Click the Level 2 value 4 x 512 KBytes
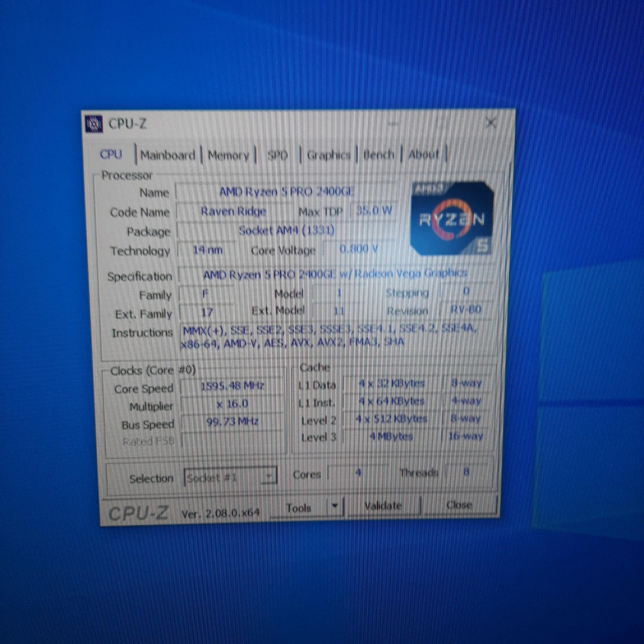This screenshot has width=644, height=644. [391, 418]
